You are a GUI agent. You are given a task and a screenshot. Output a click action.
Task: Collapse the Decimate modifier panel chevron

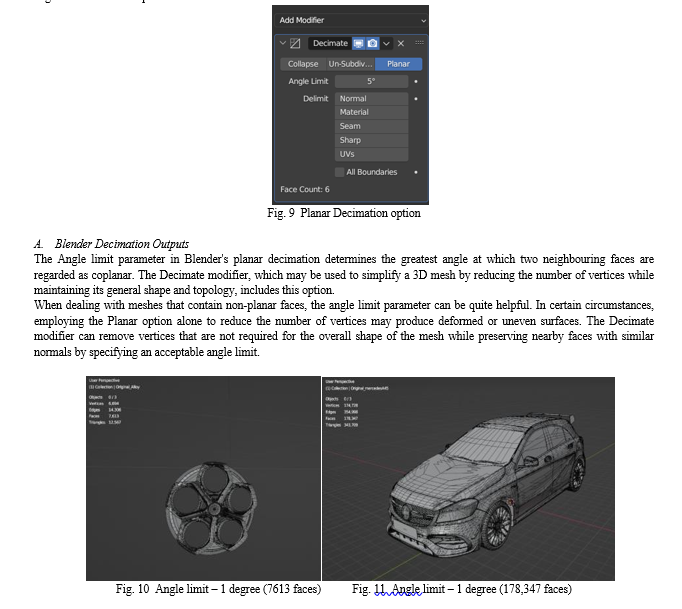[x=283, y=43]
